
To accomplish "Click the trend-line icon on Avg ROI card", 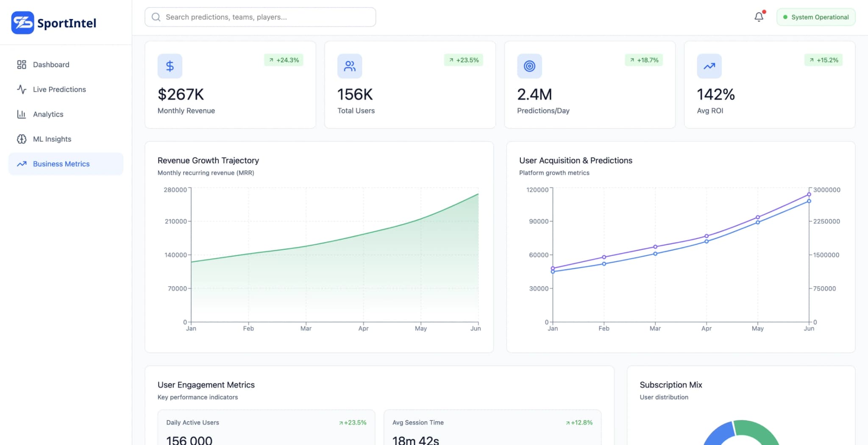I will pos(709,66).
